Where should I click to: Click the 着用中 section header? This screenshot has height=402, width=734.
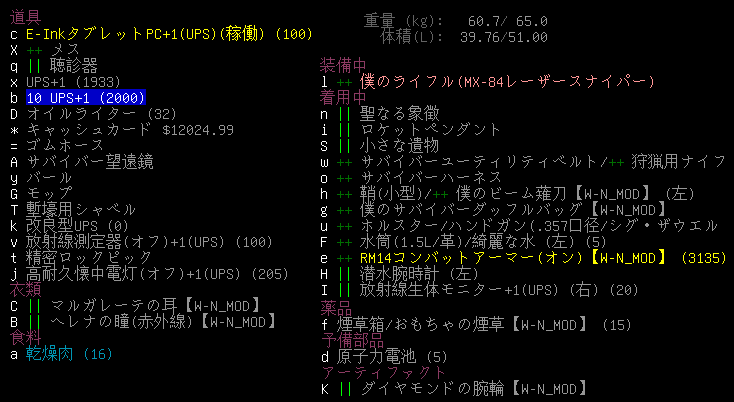tap(342, 97)
